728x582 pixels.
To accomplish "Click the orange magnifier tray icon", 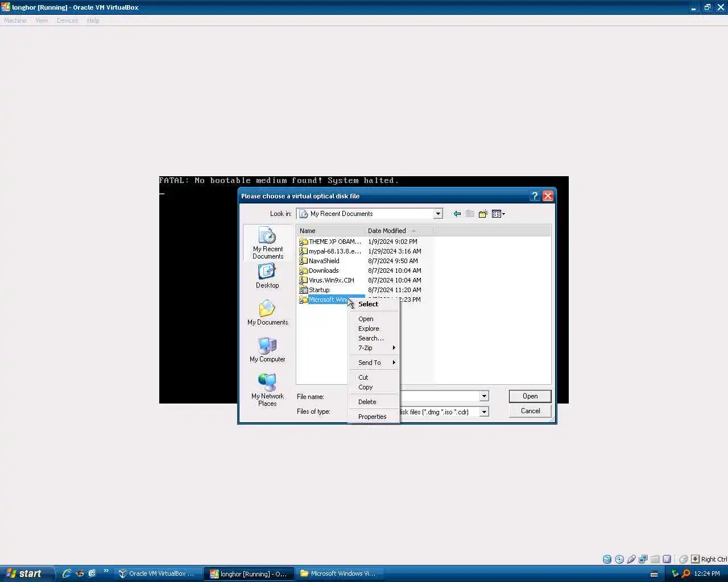I will pyautogui.click(x=686, y=573).
